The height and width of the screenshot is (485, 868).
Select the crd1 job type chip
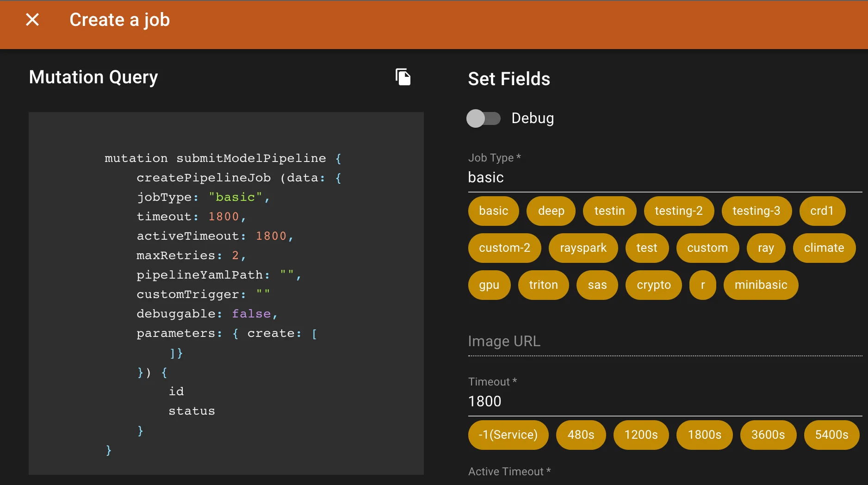click(822, 211)
